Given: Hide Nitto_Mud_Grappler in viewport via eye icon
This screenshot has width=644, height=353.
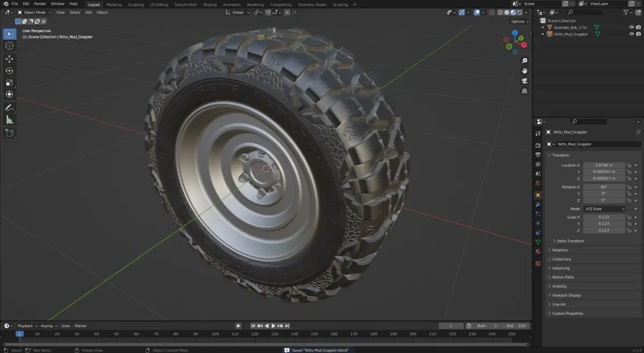Looking at the screenshot, I should (632, 34).
